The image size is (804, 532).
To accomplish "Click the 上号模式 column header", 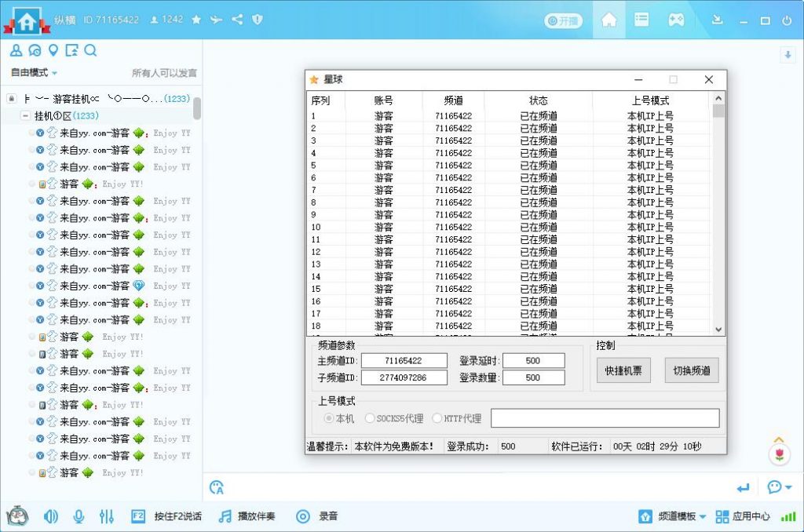I will pyautogui.click(x=650, y=100).
